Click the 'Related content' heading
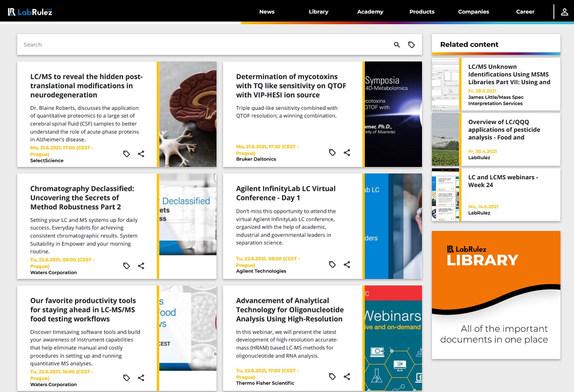 click(x=469, y=44)
